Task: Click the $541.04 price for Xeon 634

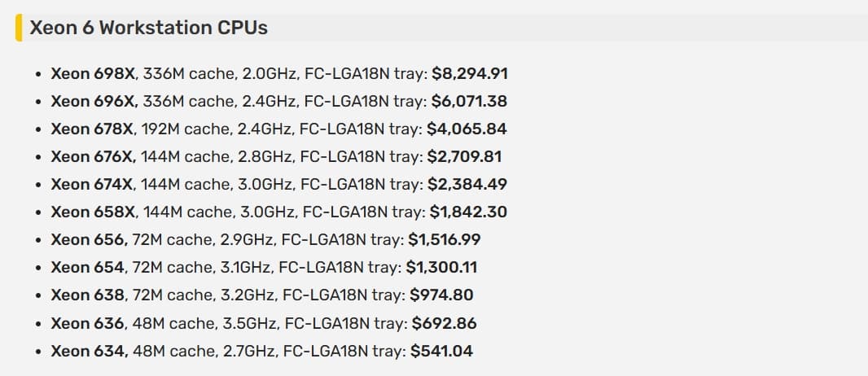Action: tap(441, 351)
